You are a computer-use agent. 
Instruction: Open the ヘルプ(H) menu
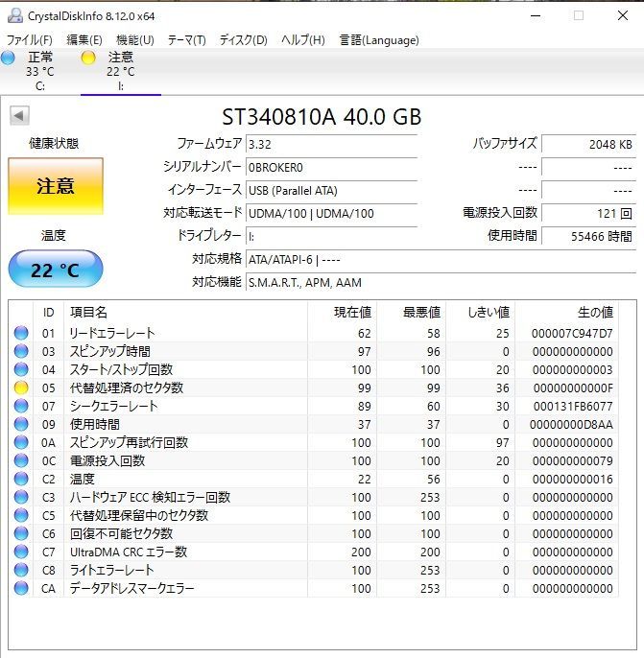[303, 40]
